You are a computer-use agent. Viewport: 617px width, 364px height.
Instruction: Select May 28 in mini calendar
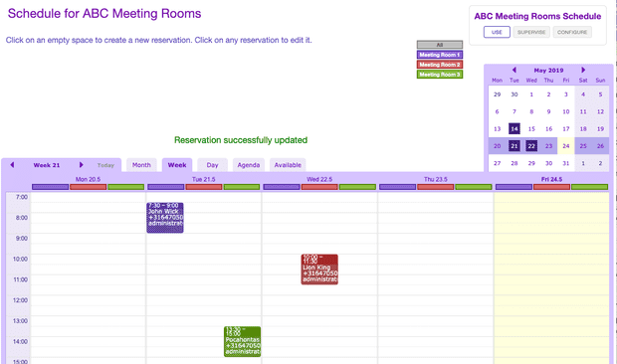click(514, 163)
